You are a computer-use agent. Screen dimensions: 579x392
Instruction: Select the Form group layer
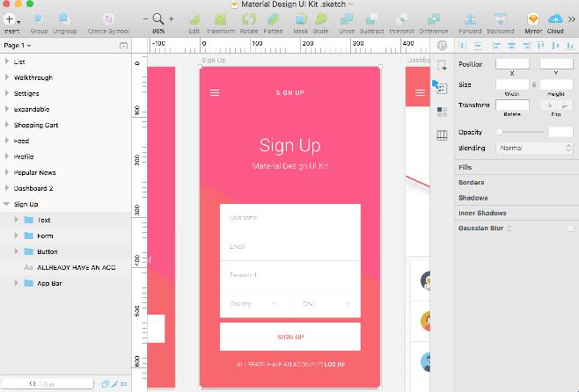[66, 236]
